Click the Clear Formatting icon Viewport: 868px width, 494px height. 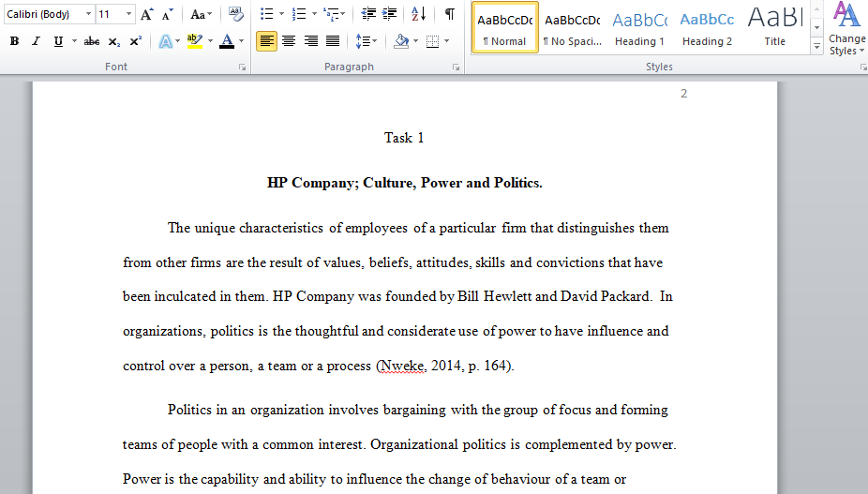[236, 14]
